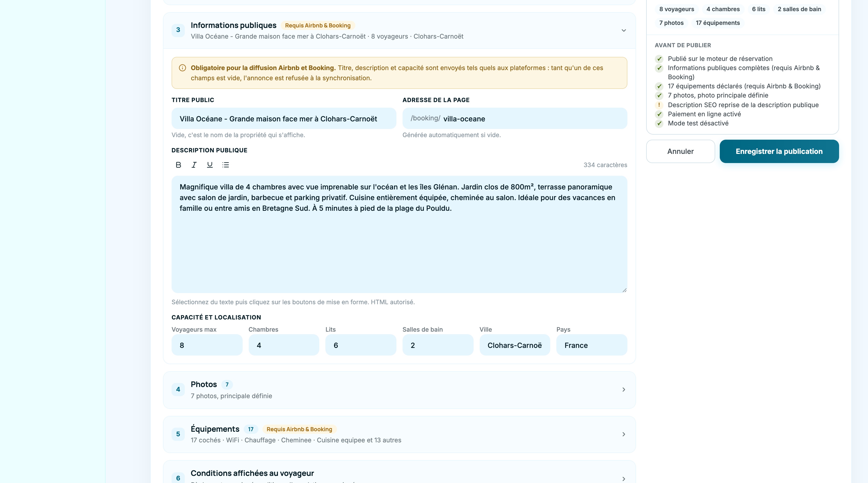The height and width of the screenshot is (483, 868).
Task: Collapse the Informations publiques section
Action: [x=624, y=30]
